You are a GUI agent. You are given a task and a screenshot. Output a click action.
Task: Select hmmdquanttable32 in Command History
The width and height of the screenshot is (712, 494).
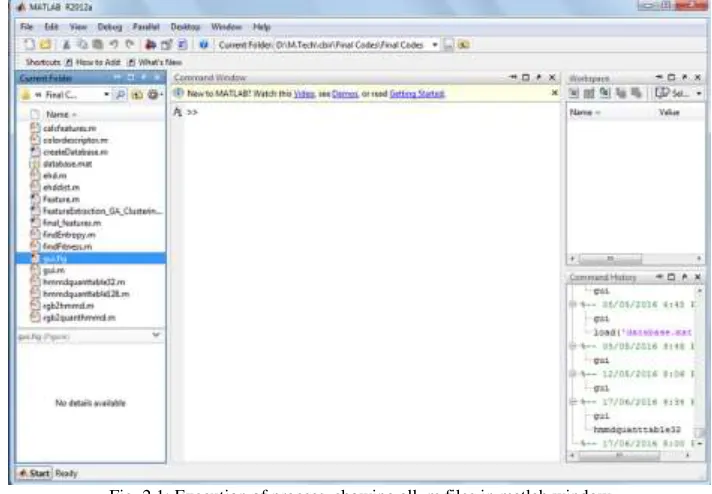637,429
